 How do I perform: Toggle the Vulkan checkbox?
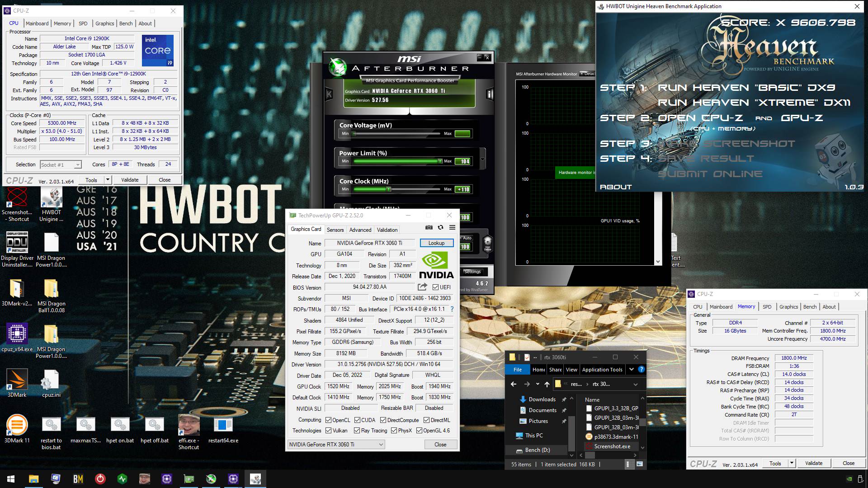click(328, 431)
